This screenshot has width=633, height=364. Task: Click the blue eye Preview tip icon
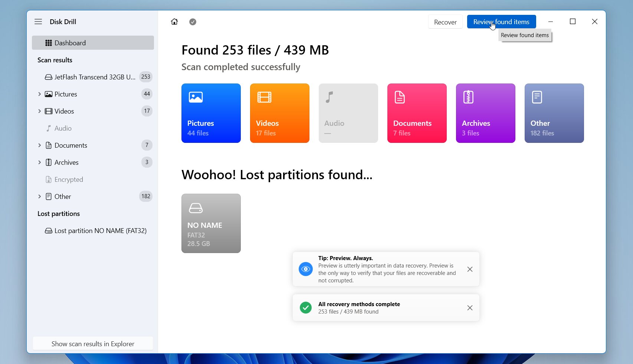pyautogui.click(x=306, y=269)
